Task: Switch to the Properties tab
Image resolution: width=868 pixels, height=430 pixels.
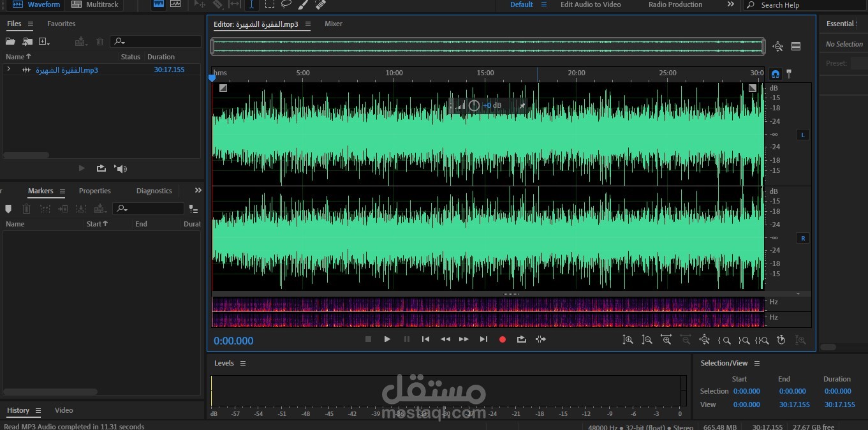Action: pyautogui.click(x=94, y=191)
